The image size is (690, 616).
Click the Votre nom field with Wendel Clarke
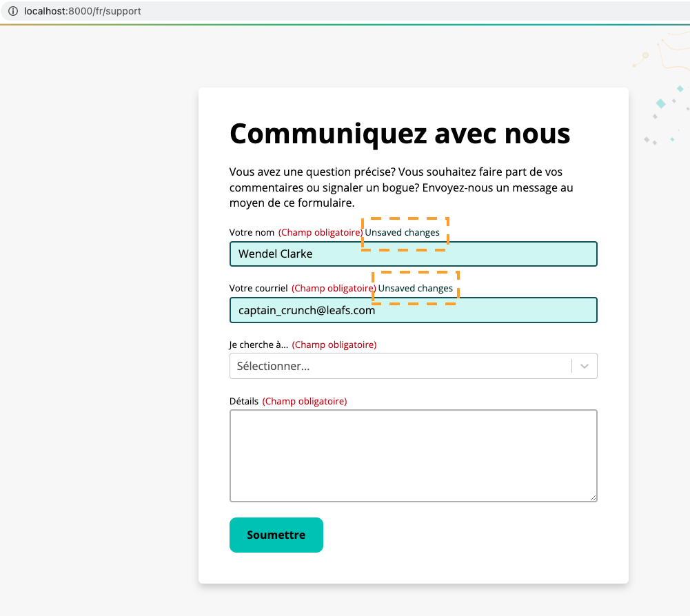point(413,254)
